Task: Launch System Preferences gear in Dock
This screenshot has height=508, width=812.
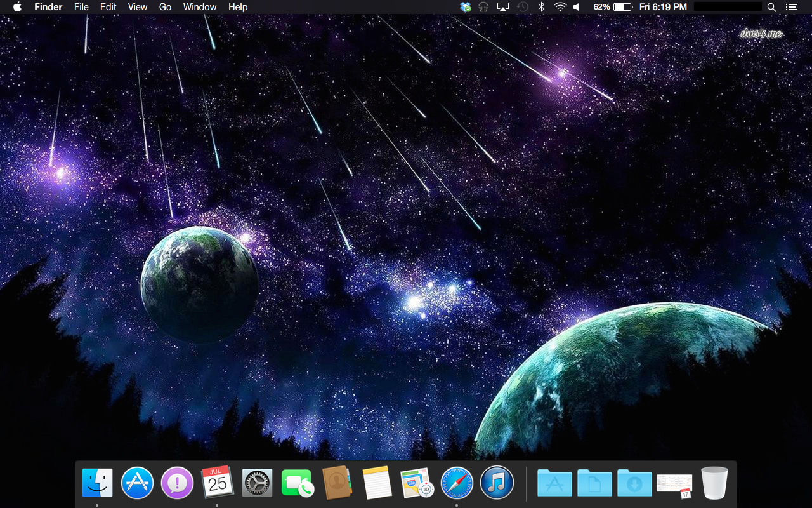Action: tap(257, 483)
